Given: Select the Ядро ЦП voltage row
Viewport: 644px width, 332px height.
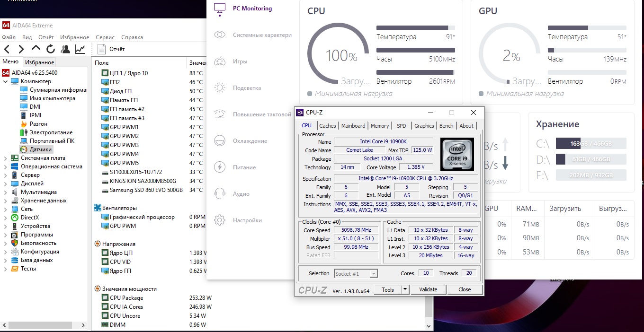Looking at the screenshot, I should tap(154, 253).
